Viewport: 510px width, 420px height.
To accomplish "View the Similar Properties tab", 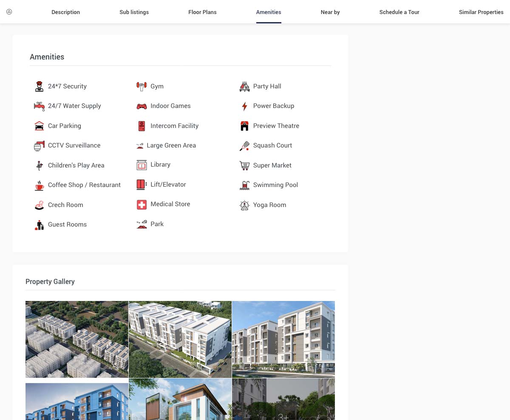I will point(481,12).
